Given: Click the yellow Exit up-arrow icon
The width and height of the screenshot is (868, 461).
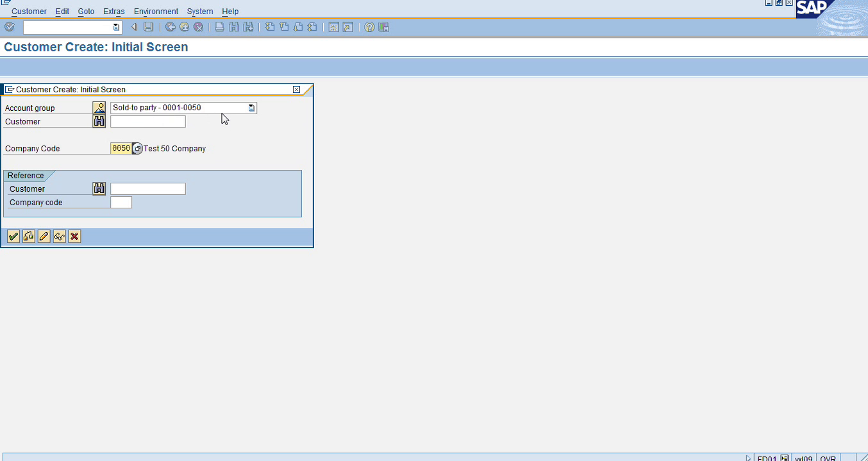Looking at the screenshot, I should click(185, 27).
